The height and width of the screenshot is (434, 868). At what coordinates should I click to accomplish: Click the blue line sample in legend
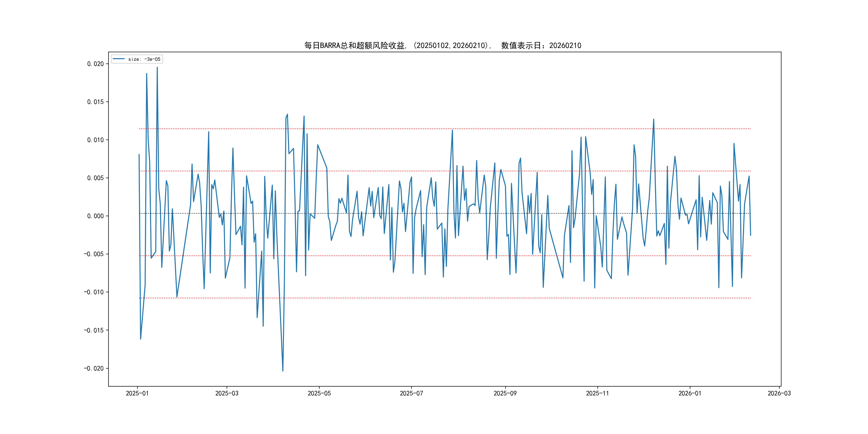(x=119, y=59)
